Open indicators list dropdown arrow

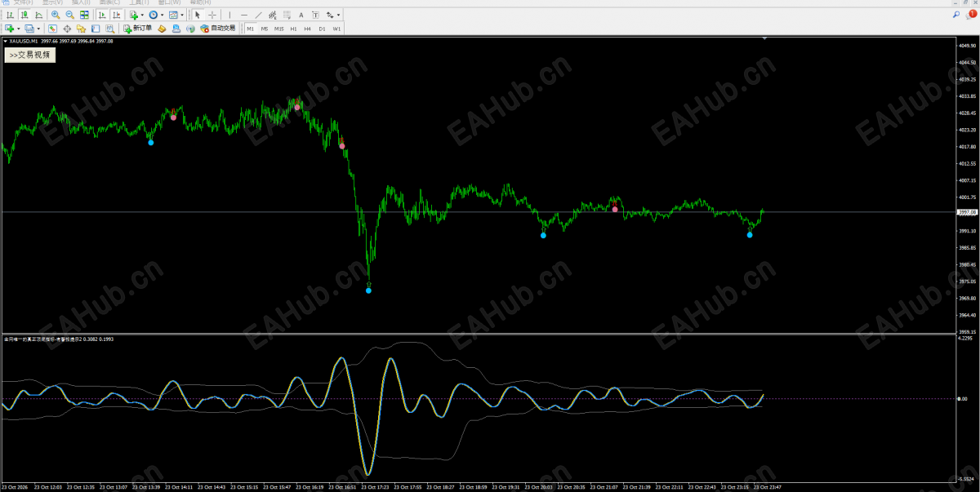[x=142, y=15]
